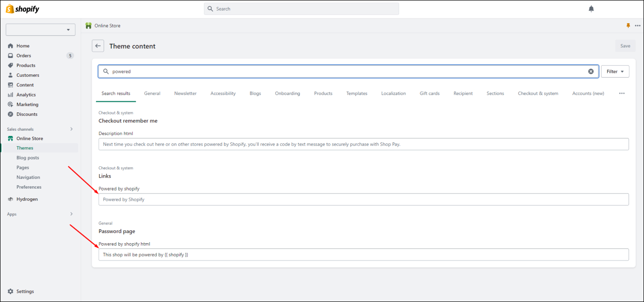This screenshot has width=644, height=302.
Task: Click the Online Store header icon
Action: tap(88, 26)
